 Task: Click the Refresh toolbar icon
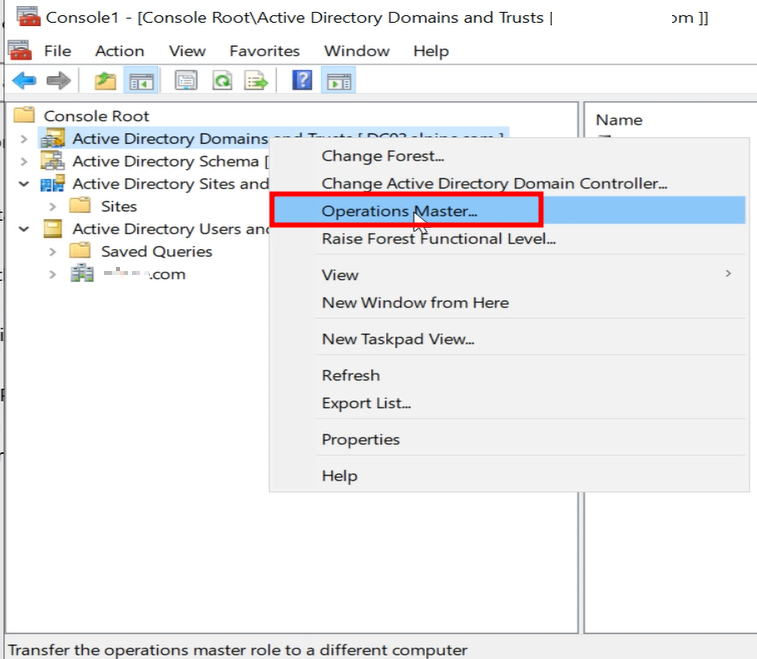(222, 81)
